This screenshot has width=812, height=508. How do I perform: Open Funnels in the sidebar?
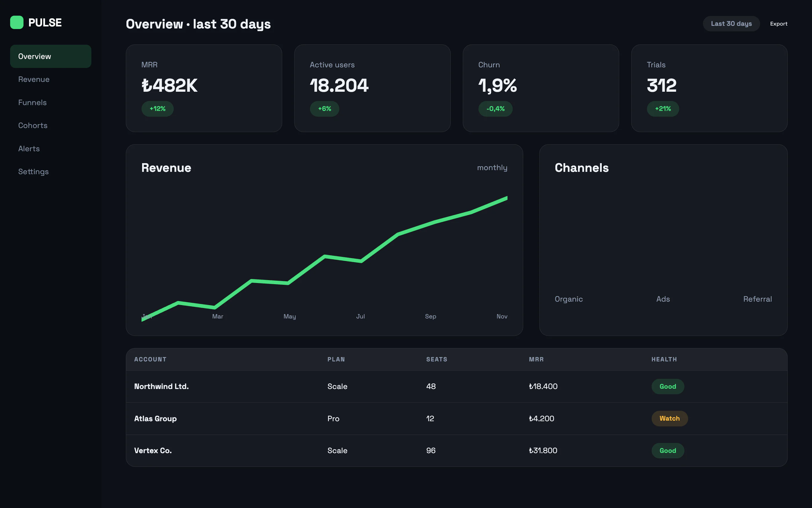point(51,102)
